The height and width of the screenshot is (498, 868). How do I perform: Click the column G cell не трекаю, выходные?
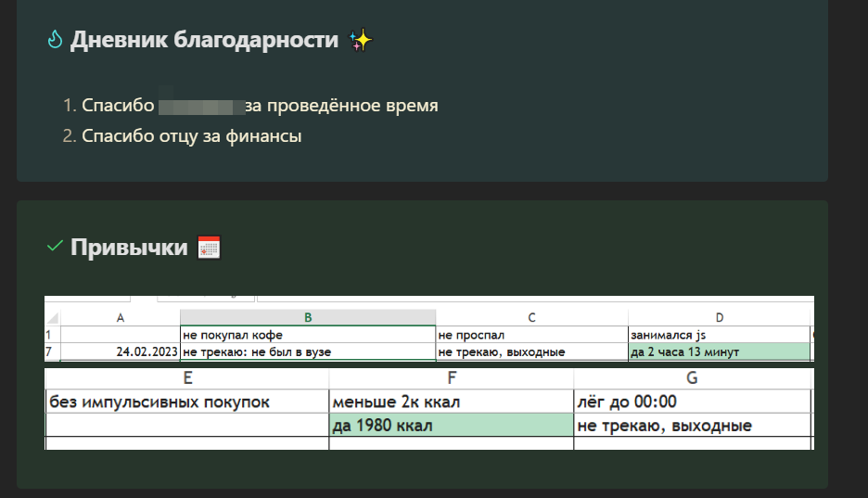(692, 426)
